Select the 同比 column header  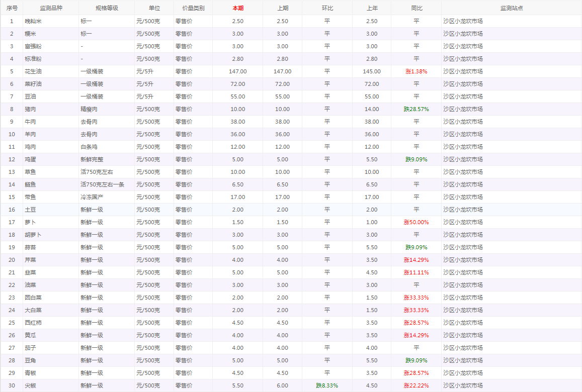pos(416,8)
